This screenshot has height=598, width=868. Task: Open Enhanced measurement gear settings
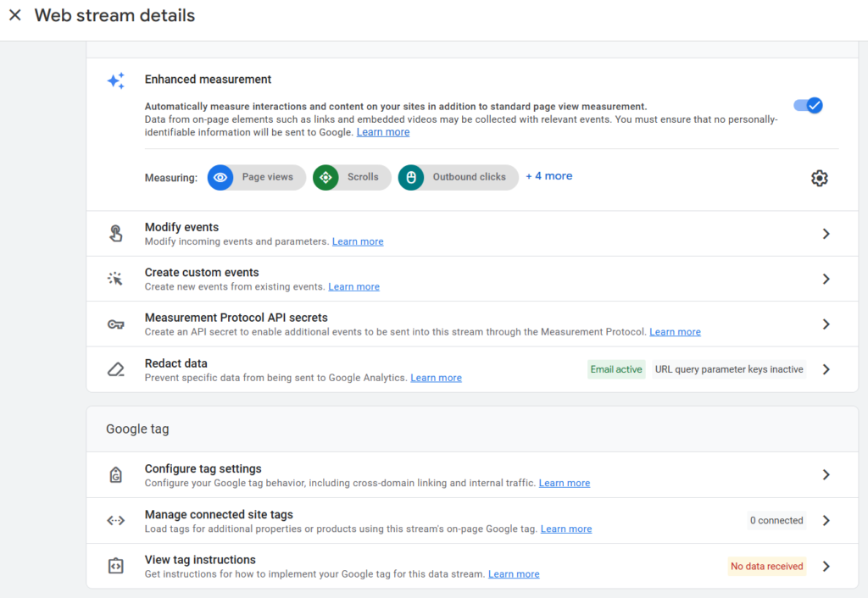tap(820, 178)
